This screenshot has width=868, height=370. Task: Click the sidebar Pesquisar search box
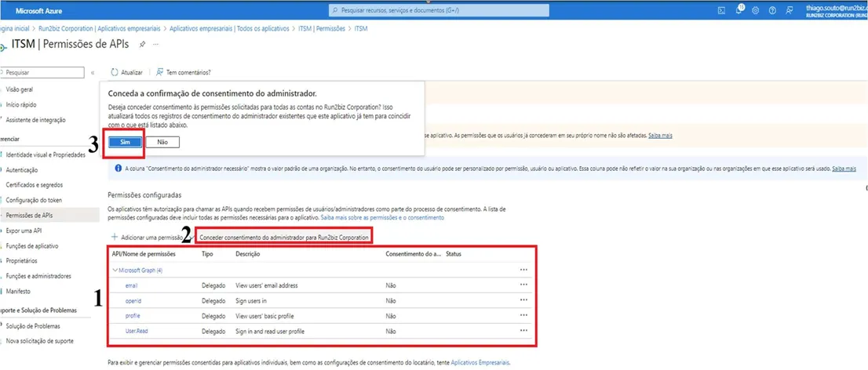tap(42, 72)
